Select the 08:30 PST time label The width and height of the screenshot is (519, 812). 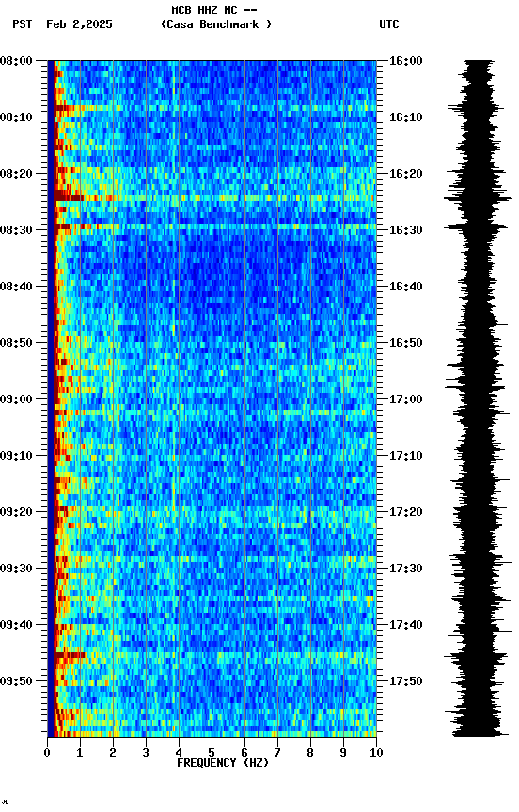(16, 230)
